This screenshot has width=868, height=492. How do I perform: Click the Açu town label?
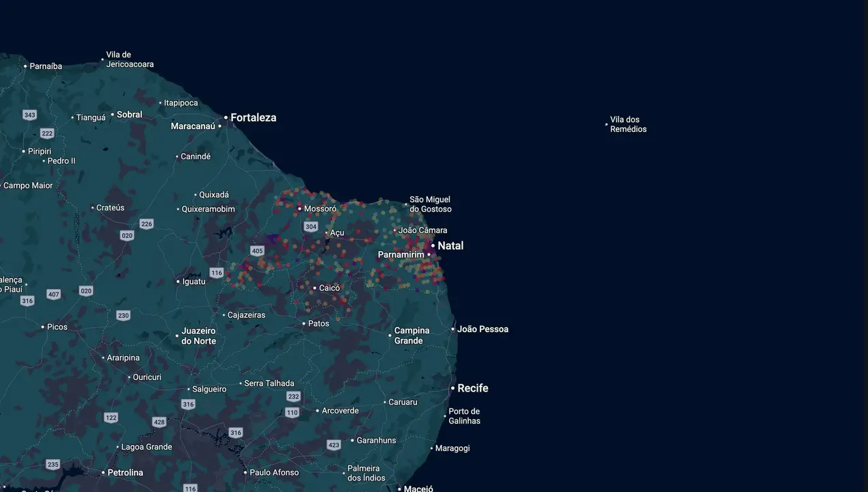coord(337,233)
